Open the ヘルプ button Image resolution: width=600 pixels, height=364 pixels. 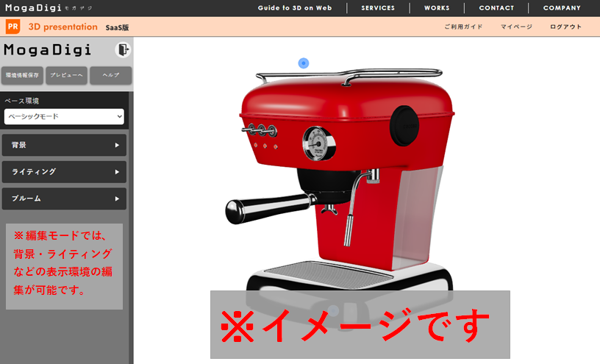[110, 75]
